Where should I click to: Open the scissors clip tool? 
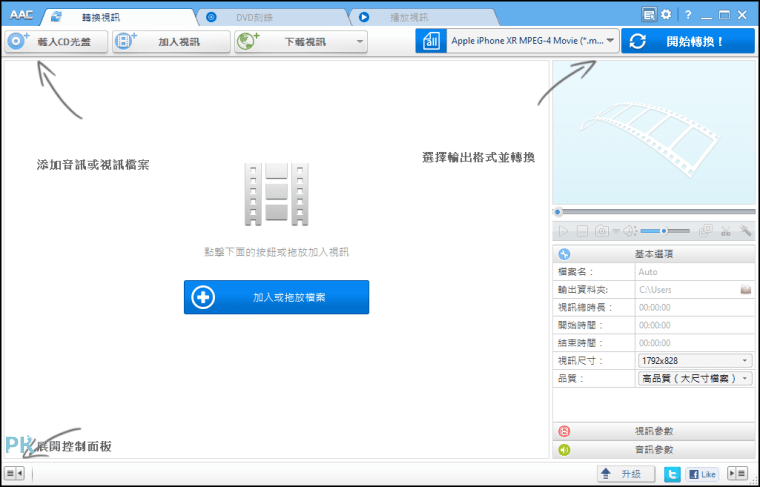726,231
